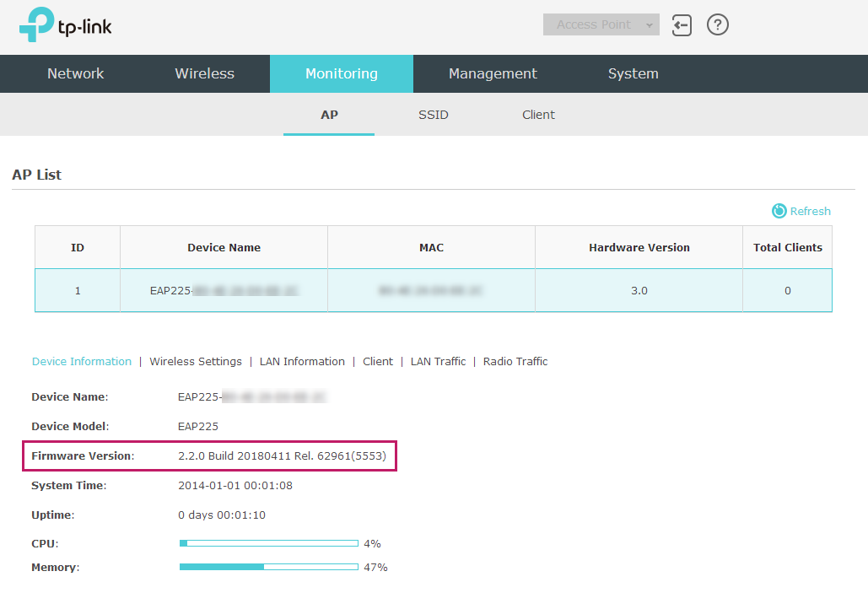Viewport: 868px width, 609px height.
Task: Open the Access Point mode dropdown
Action: [x=601, y=24]
